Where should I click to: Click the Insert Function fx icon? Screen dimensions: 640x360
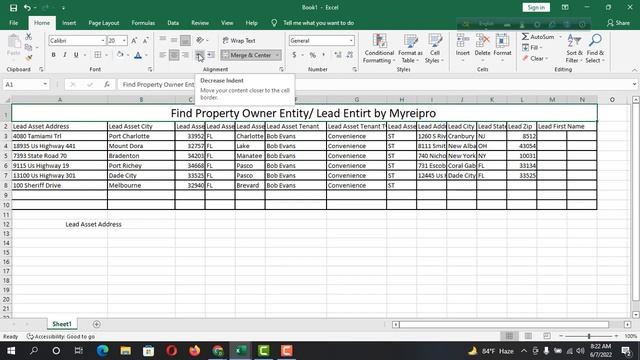pos(107,84)
